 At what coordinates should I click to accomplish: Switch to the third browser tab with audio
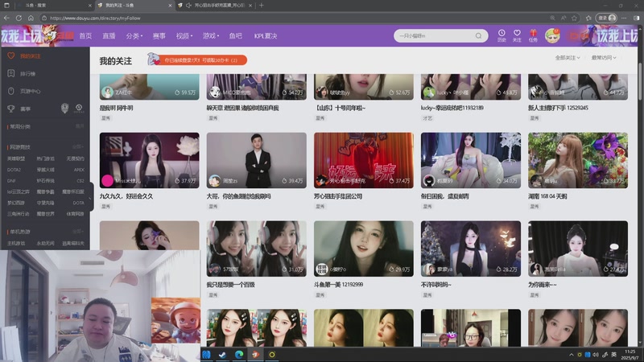(x=215, y=6)
